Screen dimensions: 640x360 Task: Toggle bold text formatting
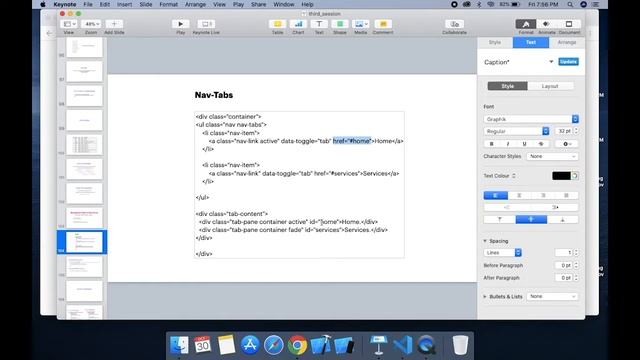491,144
